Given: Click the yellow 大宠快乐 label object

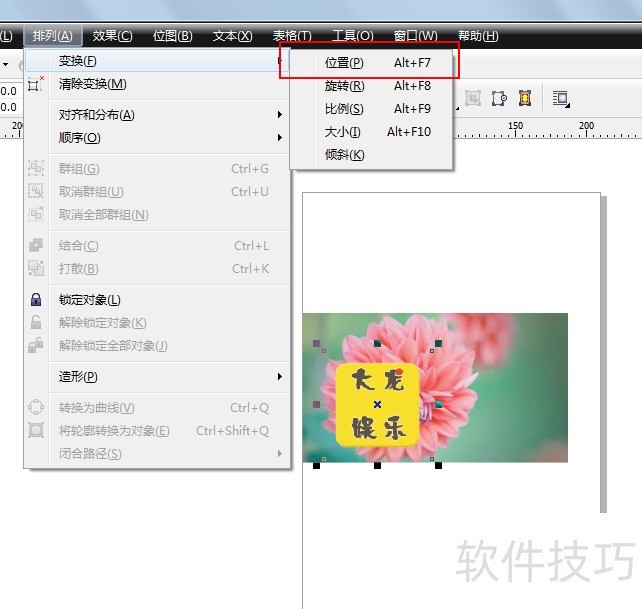Looking at the screenshot, I should (x=378, y=405).
